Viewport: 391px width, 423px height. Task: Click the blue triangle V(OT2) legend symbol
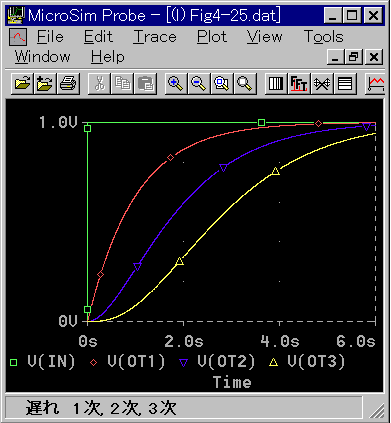coord(184,363)
